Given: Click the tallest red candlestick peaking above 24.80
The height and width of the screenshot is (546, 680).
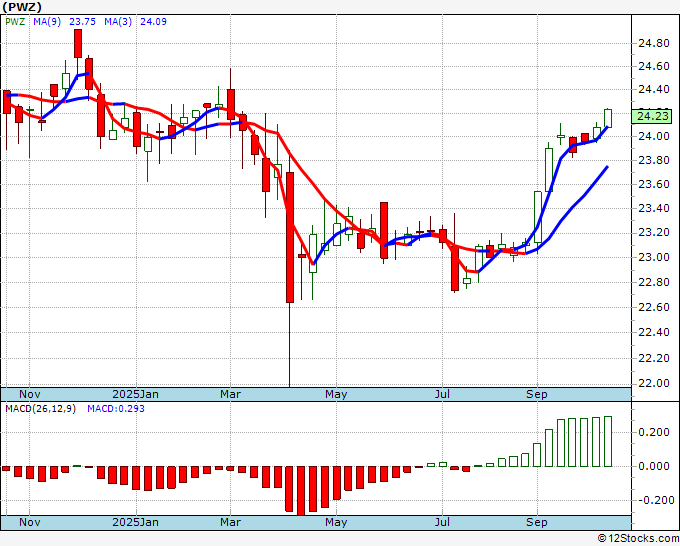Looking at the screenshot, I should pyautogui.click(x=78, y=43).
